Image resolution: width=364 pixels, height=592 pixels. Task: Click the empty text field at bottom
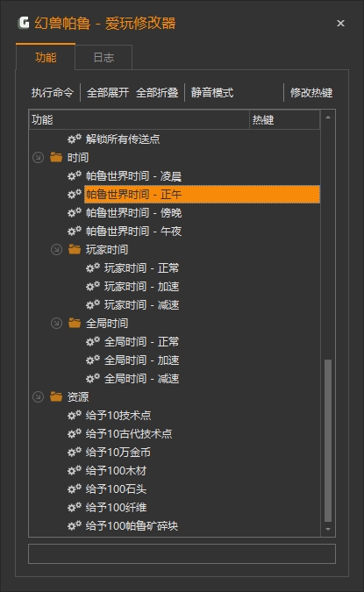click(182, 554)
